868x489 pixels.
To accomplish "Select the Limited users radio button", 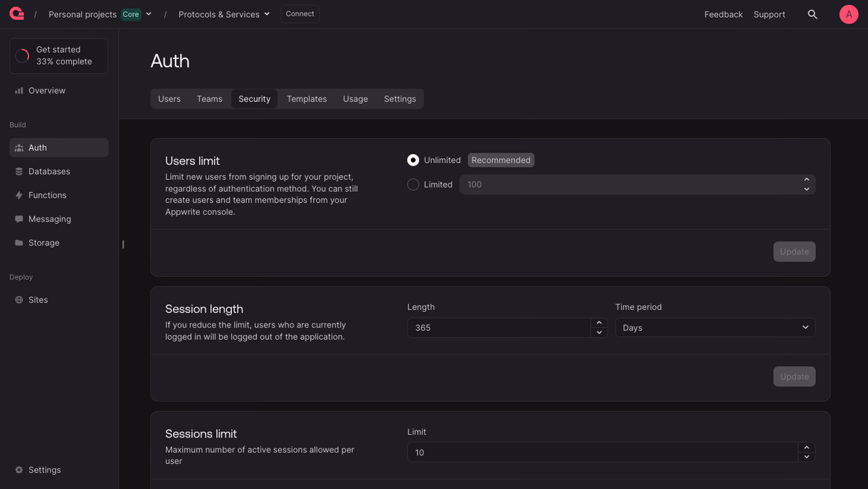I will tap(413, 184).
